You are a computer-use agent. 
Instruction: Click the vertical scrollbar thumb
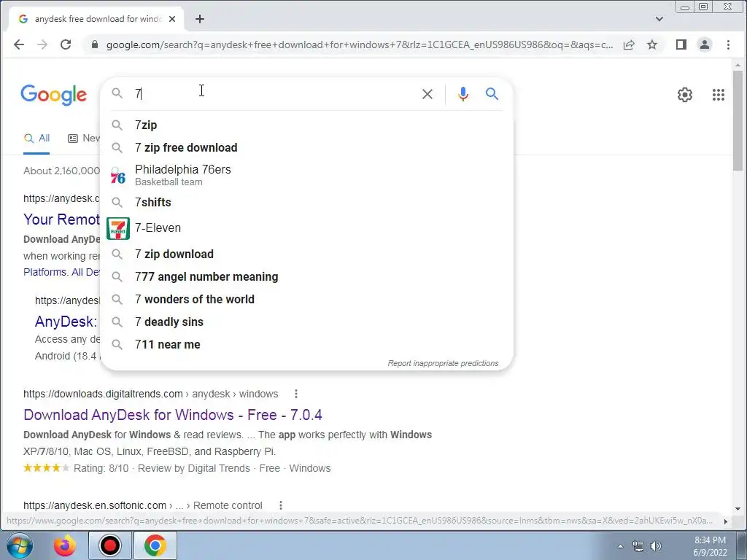click(738, 120)
